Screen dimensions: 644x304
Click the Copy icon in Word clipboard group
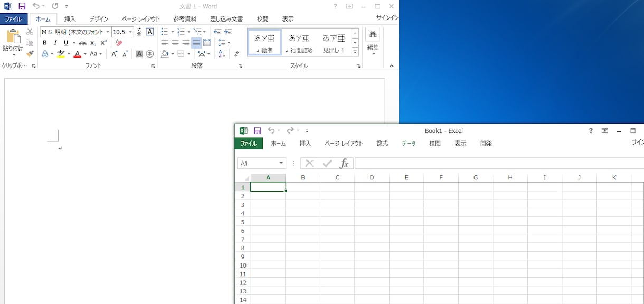[30, 43]
